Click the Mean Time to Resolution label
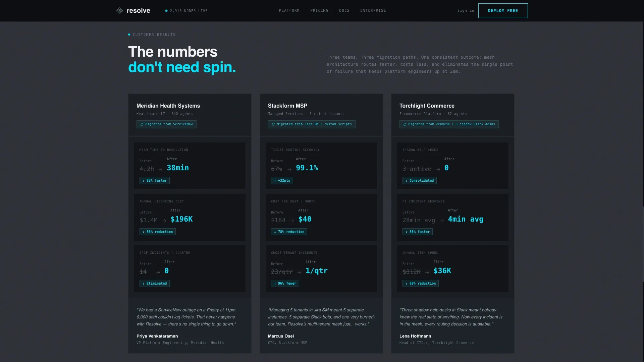Screen dimensions: 644x362 pos(164,150)
